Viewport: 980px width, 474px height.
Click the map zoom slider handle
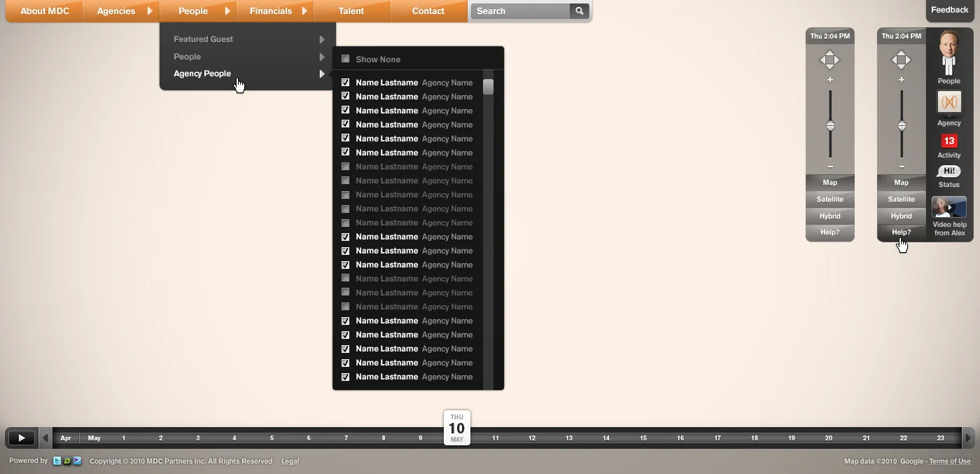[830, 127]
